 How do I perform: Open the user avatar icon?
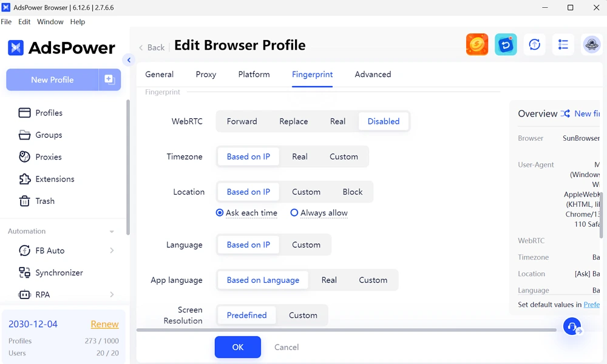point(591,44)
